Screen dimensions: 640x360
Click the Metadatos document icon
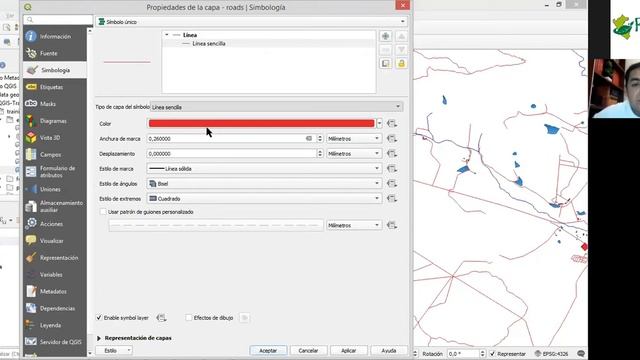point(31,291)
